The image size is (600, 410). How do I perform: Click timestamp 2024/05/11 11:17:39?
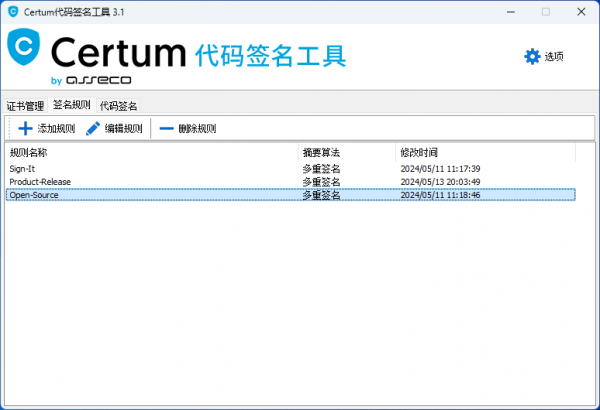pyautogui.click(x=440, y=169)
